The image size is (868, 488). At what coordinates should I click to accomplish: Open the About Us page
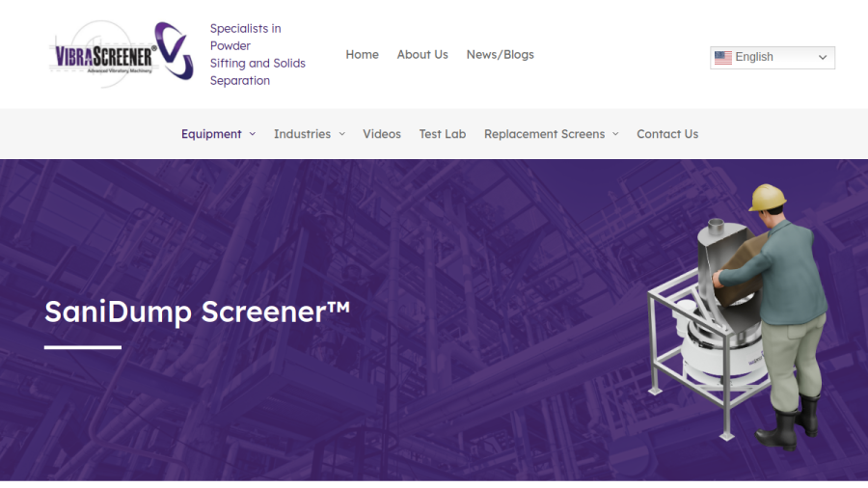pos(422,55)
